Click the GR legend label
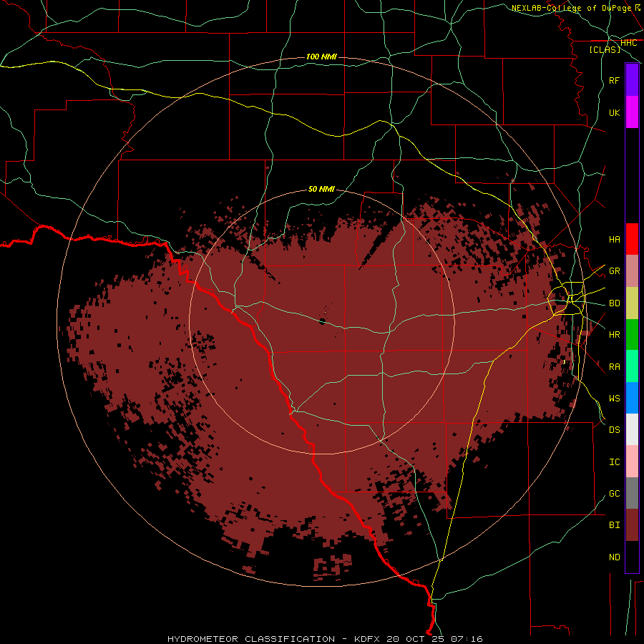The width and height of the screenshot is (644, 644). [x=614, y=271]
